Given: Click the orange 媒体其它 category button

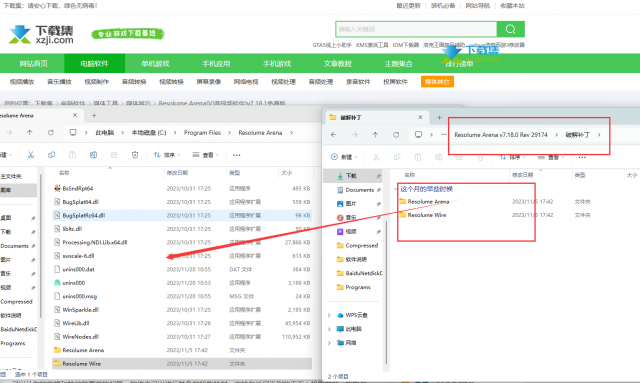Looking at the screenshot, I should coord(437,82).
